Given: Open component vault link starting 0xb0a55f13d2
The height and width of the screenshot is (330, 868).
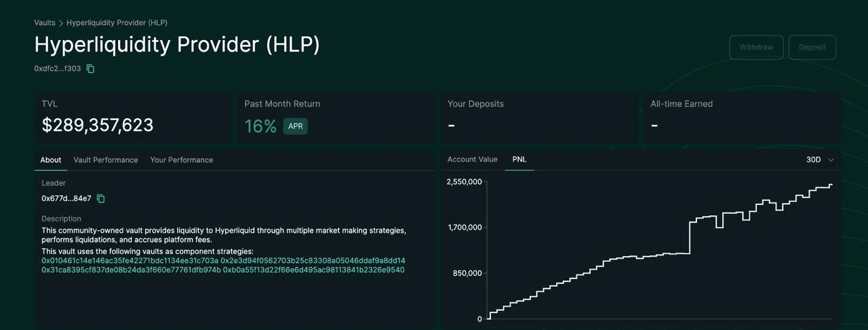Looking at the screenshot, I should pyautogui.click(x=313, y=270).
